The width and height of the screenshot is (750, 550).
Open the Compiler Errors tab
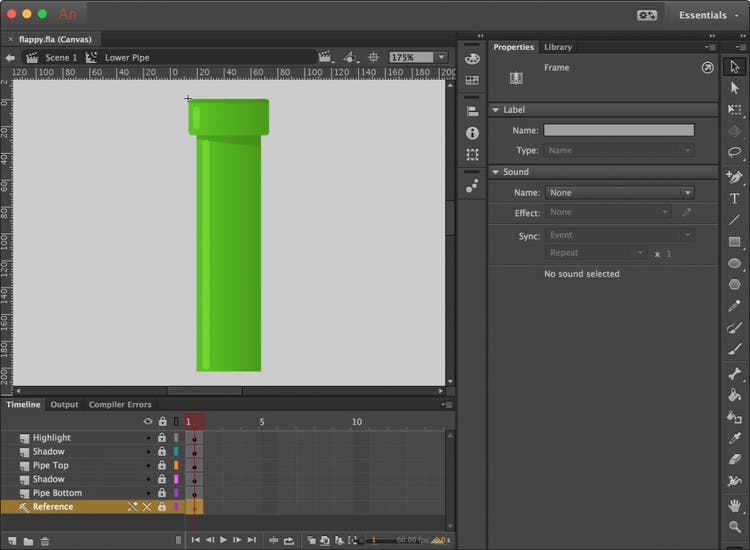click(x=120, y=405)
